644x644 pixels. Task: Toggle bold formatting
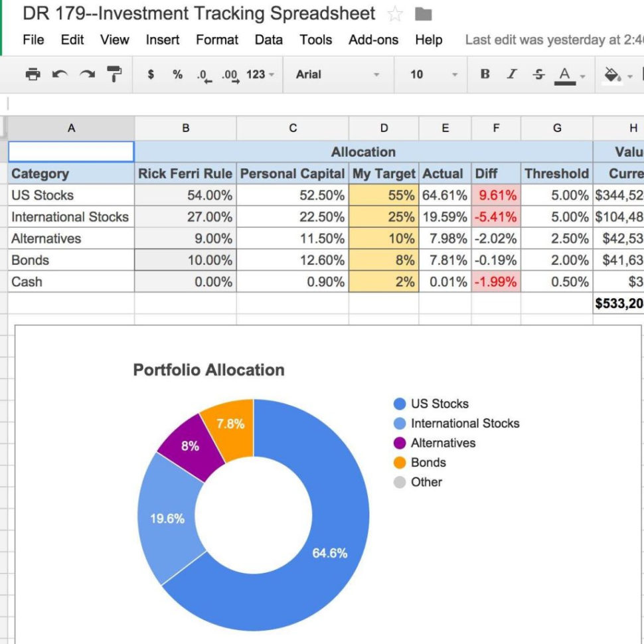coord(485,75)
